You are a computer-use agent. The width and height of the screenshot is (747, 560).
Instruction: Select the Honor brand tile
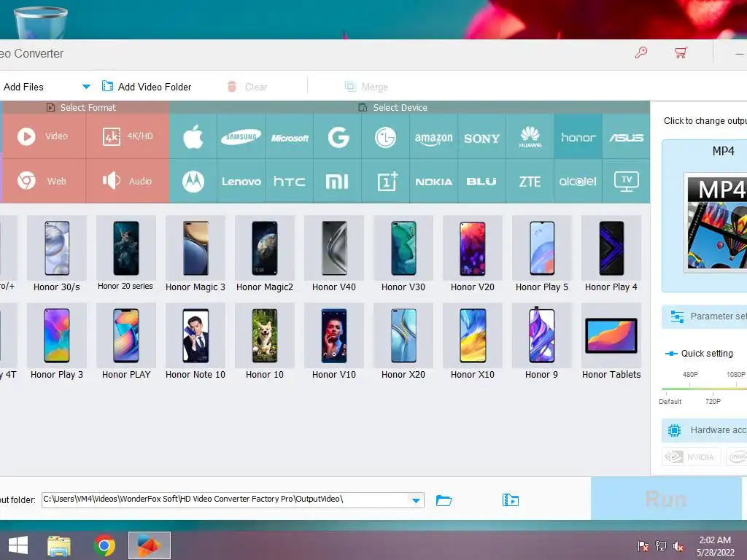[578, 137]
